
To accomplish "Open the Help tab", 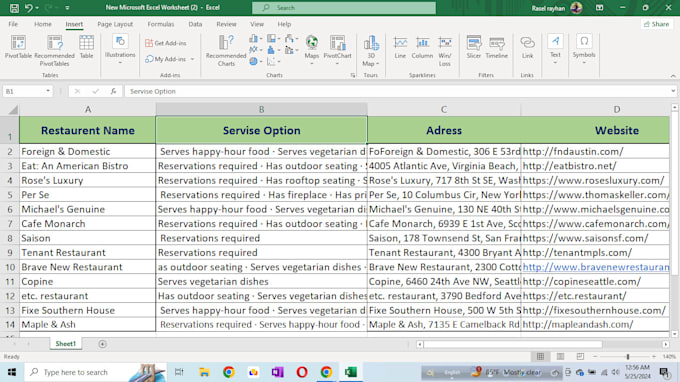I will pyautogui.click(x=284, y=24).
